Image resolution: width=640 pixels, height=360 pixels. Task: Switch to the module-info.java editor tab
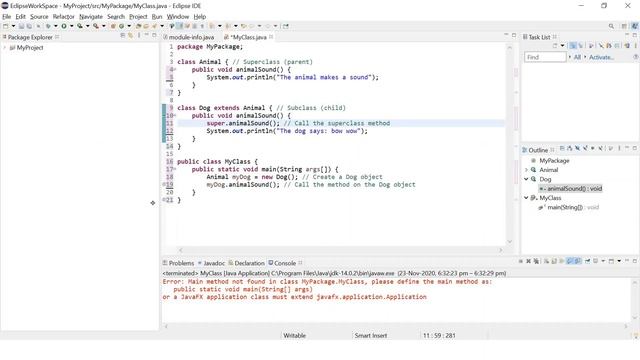tap(191, 37)
